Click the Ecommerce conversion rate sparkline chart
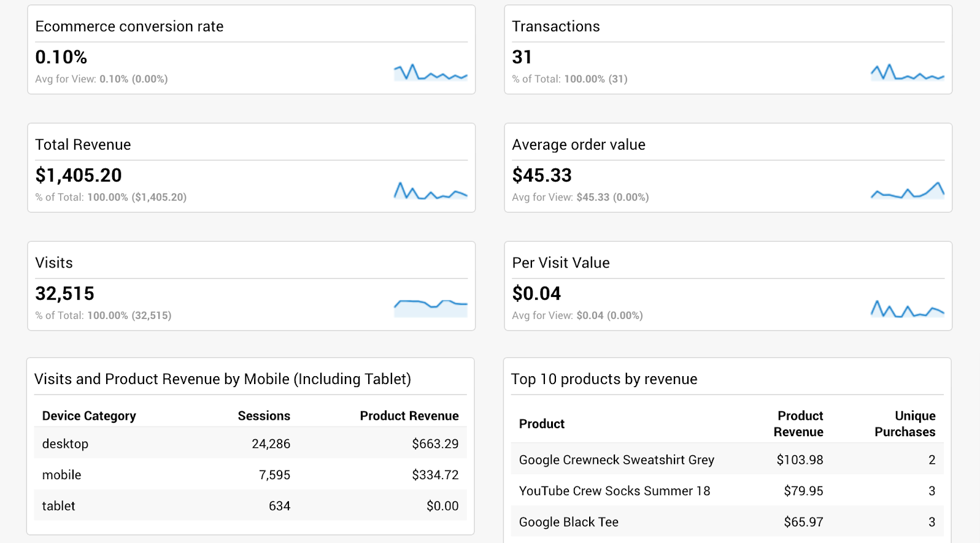 430,72
